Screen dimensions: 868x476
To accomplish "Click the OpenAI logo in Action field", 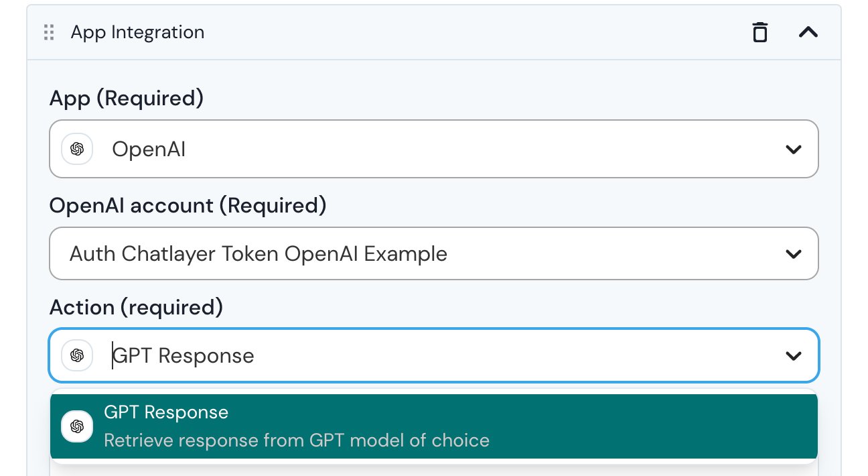I will (x=77, y=355).
